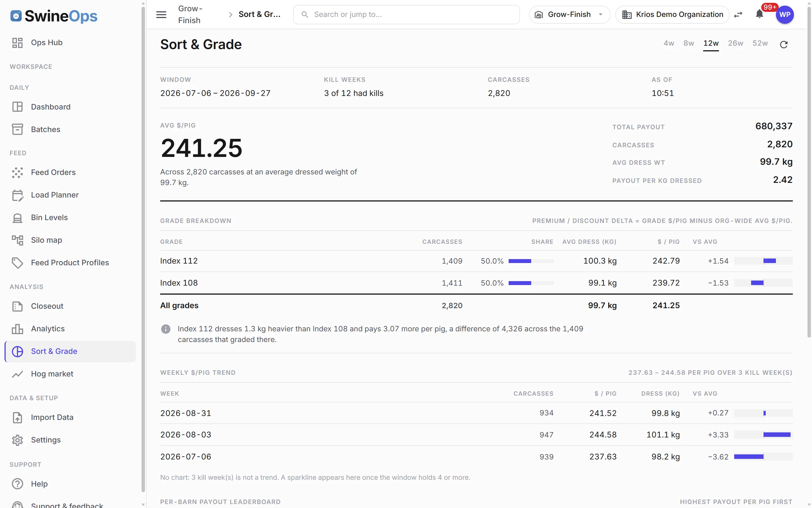This screenshot has width=812, height=508.
Task: Switch to the 8w window tab
Action: 689,43
